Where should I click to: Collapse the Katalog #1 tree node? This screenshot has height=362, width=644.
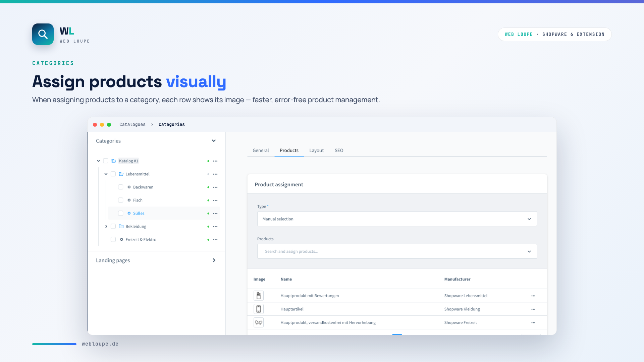coord(99,161)
